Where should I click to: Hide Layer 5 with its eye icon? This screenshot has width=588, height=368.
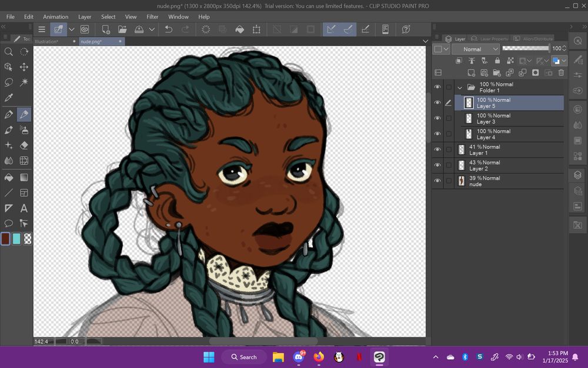(437, 102)
